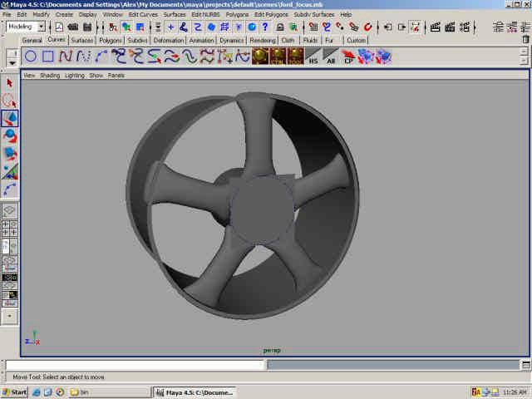Screen dimensions: 532x399
Task: Open the Lighting panel menu
Action: pyautogui.click(x=75, y=75)
